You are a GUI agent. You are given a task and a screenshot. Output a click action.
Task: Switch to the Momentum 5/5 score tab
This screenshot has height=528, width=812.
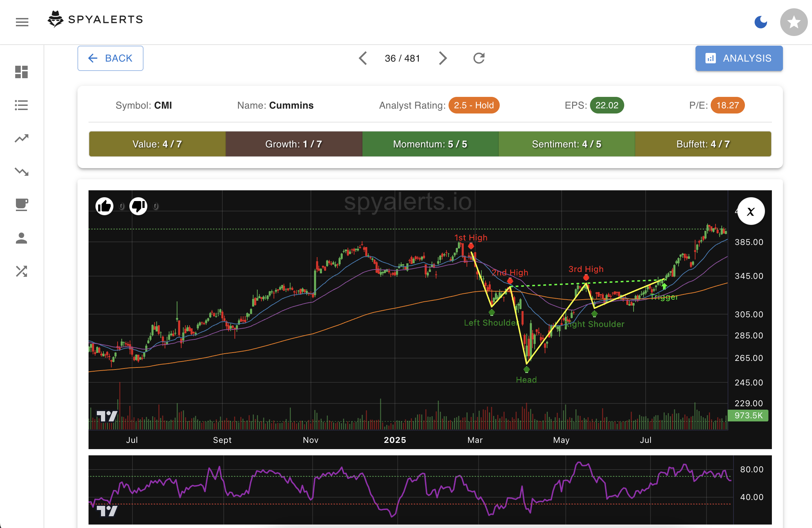pos(430,144)
